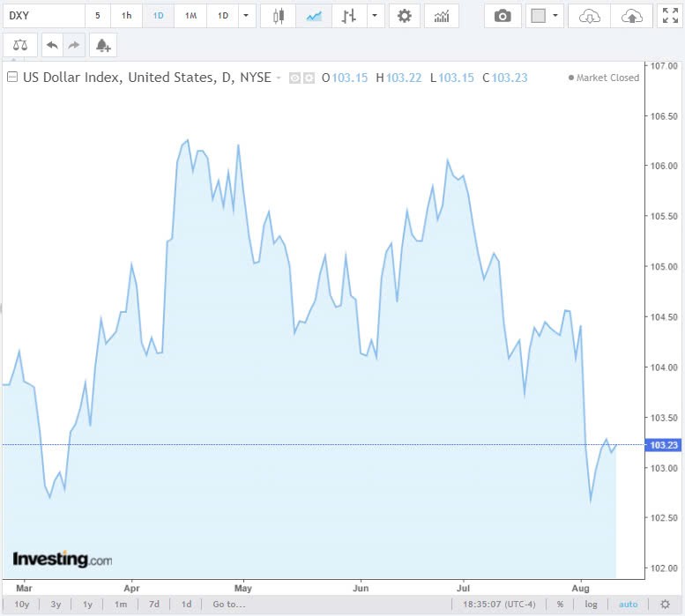
Task: Select the candlestick chart style icon
Action: pyautogui.click(x=279, y=16)
